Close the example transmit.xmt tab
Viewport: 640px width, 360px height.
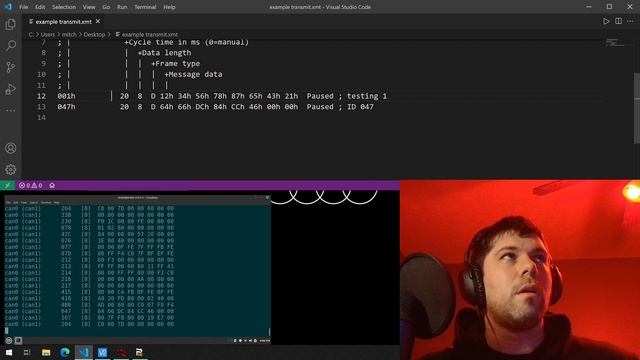98,21
